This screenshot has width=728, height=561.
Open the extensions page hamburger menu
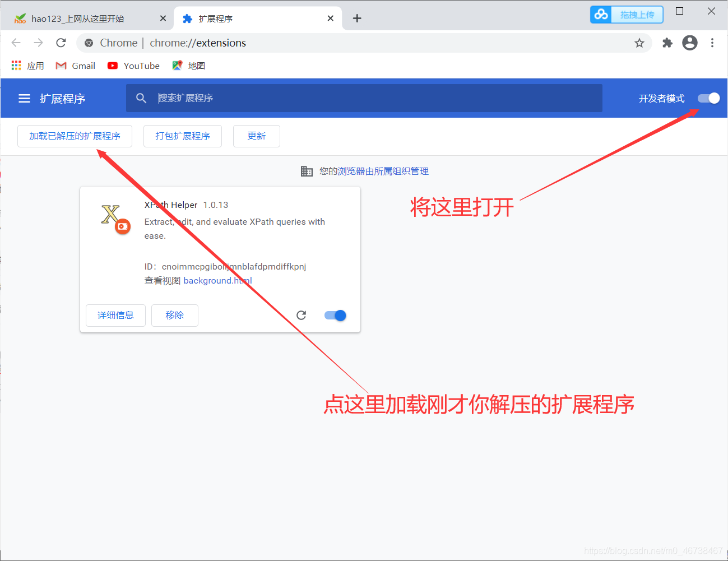(24, 98)
